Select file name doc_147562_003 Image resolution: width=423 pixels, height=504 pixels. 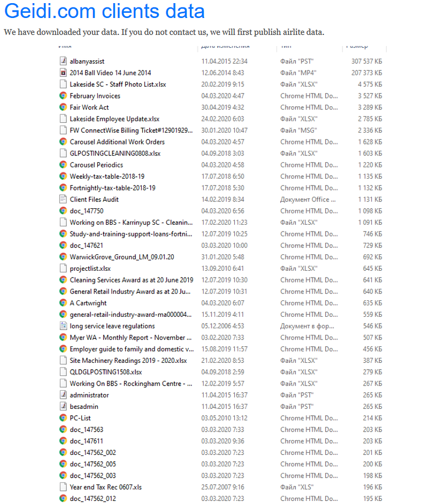click(93, 476)
